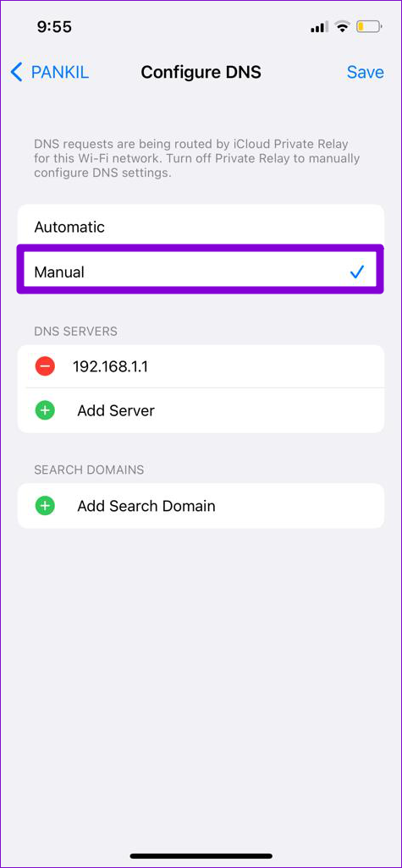This screenshot has height=868, width=402.
Task: Tap the Wi-Fi status icon
Action: [x=344, y=26]
